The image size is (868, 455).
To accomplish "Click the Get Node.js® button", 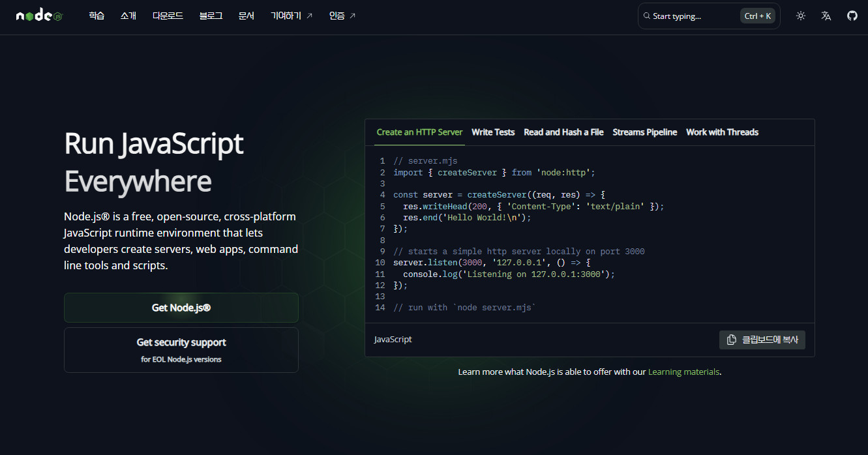I will tap(181, 308).
